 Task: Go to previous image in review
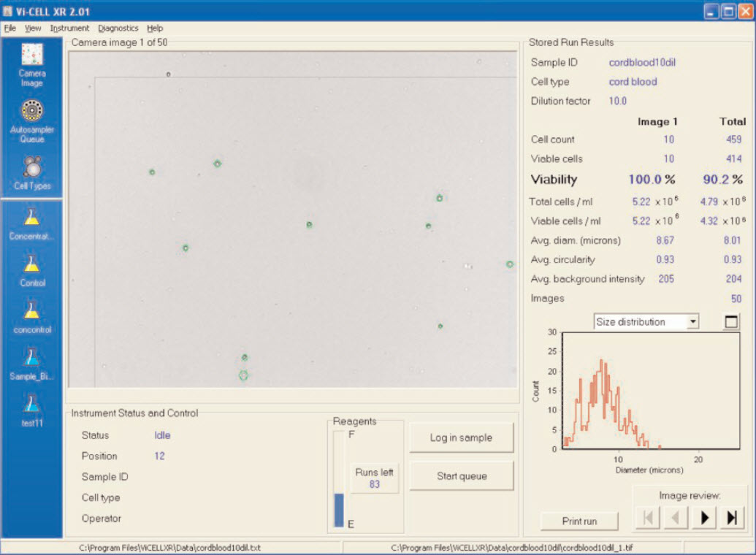point(676,518)
